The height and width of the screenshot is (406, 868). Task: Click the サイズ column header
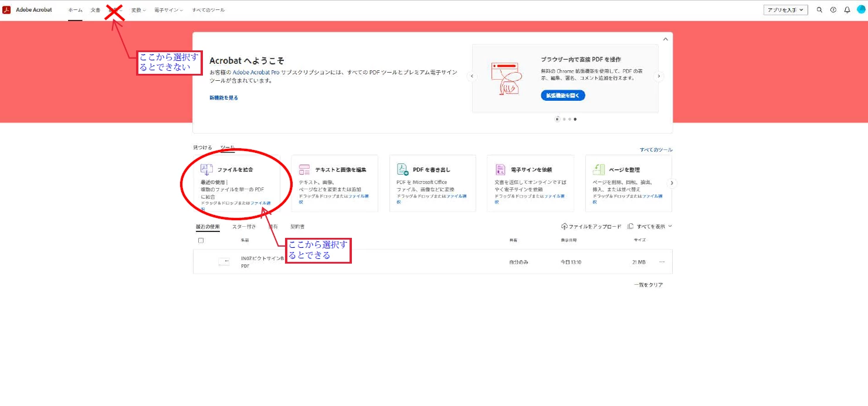(x=639, y=241)
